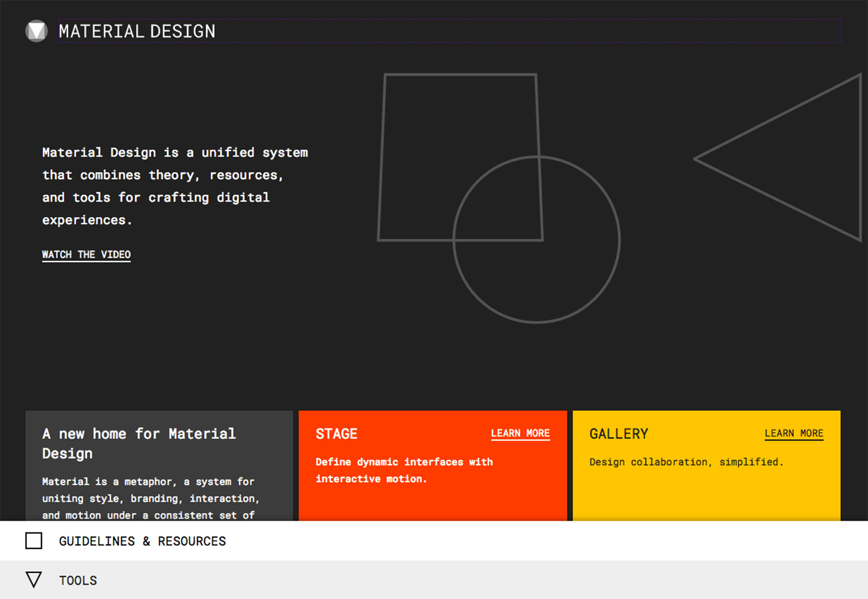Open 'A new home for Material Design' card

tap(159, 466)
